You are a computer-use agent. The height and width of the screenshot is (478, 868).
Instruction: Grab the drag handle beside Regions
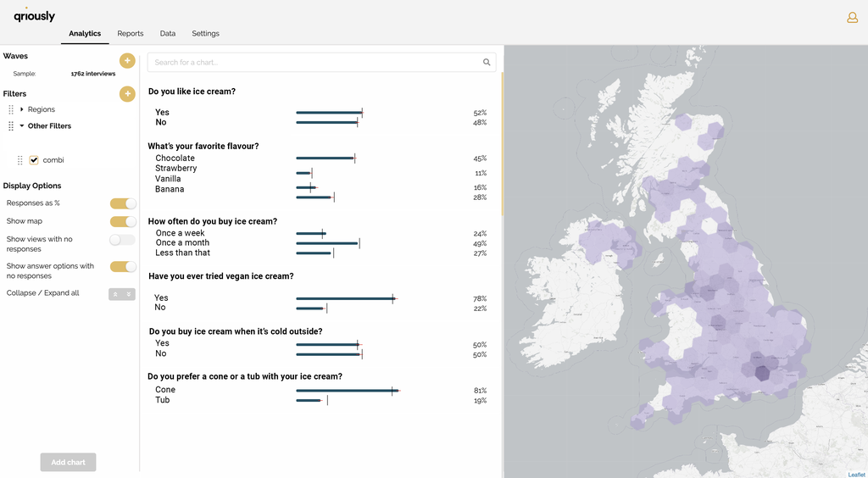tap(11, 109)
